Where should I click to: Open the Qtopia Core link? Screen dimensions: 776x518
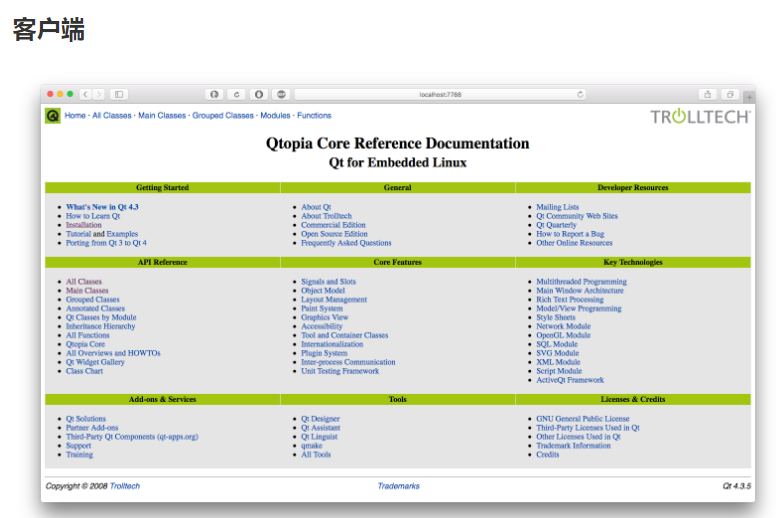[86, 344]
